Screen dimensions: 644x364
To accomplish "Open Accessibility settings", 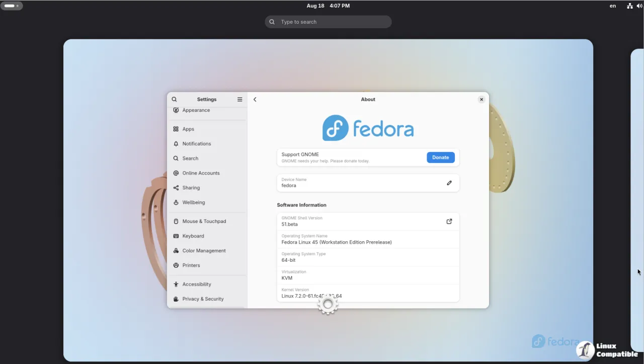I will coord(207,284).
